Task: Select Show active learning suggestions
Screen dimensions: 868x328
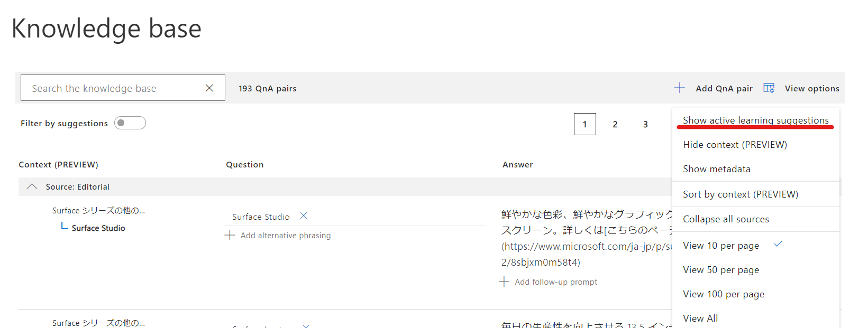Action: (756, 120)
